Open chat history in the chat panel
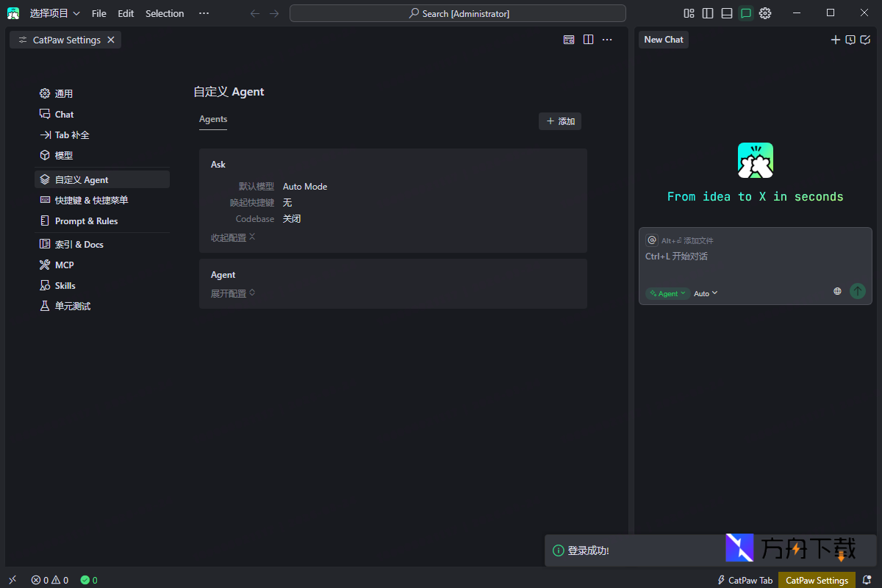Screen dimensions: 882x588 [x=850, y=40]
